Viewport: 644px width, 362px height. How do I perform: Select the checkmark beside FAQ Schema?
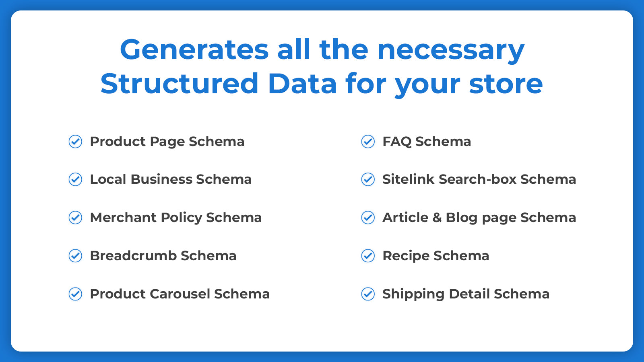coord(368,142)
